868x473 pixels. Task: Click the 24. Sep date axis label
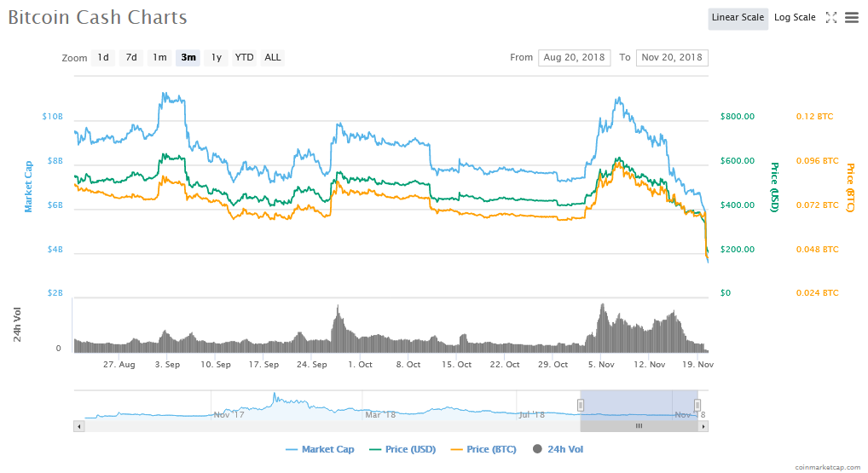tap(312, 365)
